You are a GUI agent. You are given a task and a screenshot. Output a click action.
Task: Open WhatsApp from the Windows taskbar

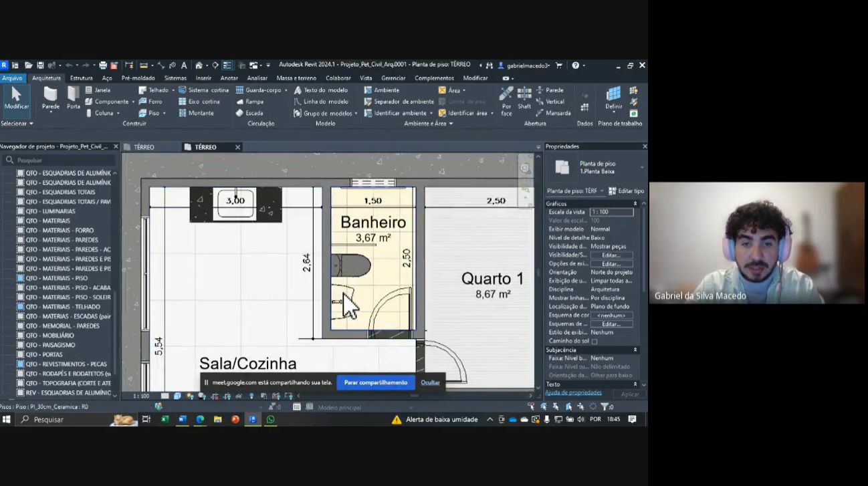click(x=270, y=420)
